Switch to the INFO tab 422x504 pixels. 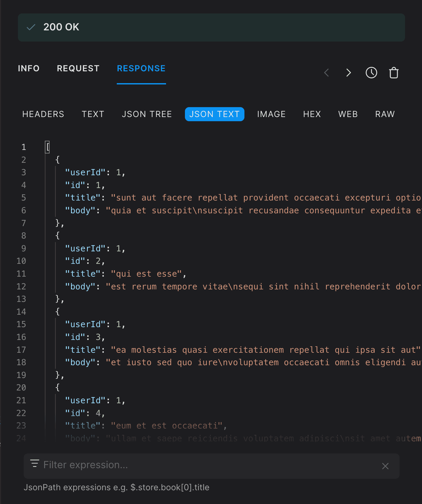28,68
